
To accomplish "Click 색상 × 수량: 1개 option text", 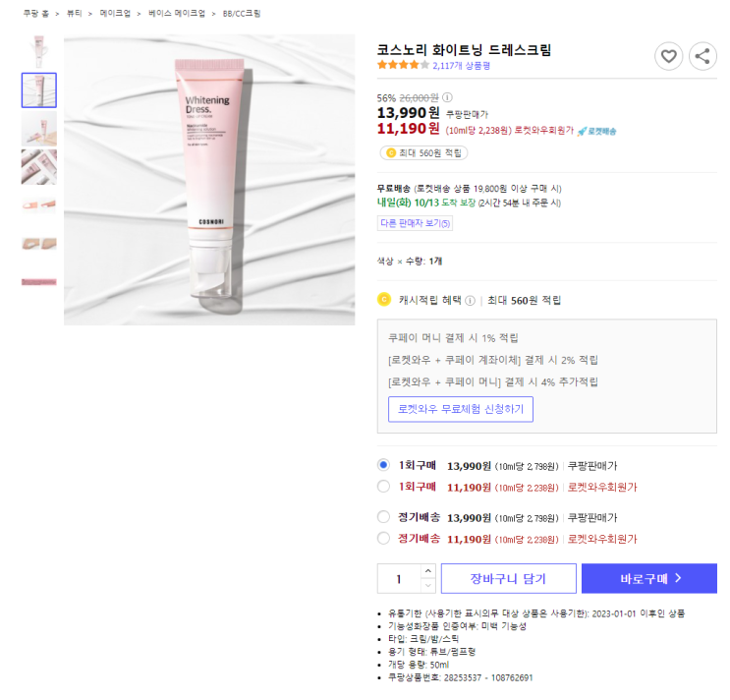I will click(410, 262).
